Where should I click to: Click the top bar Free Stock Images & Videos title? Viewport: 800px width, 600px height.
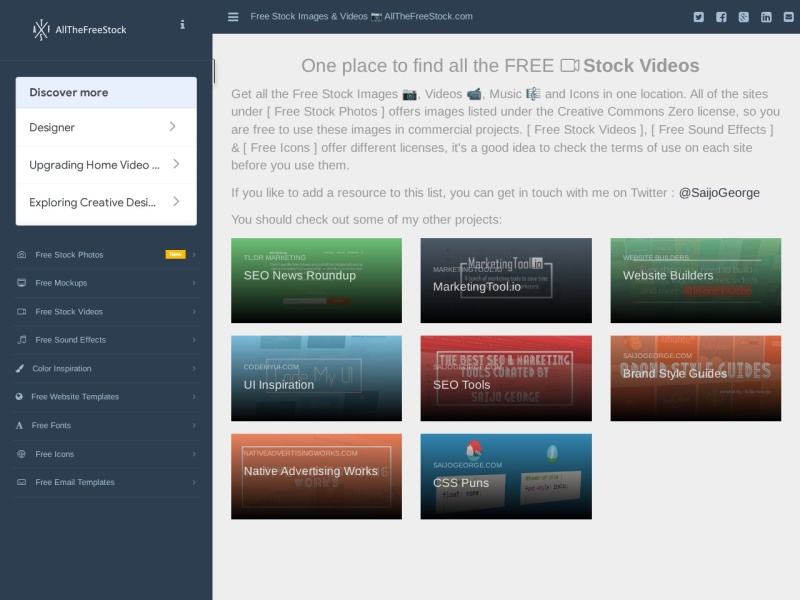click(361, 17)
